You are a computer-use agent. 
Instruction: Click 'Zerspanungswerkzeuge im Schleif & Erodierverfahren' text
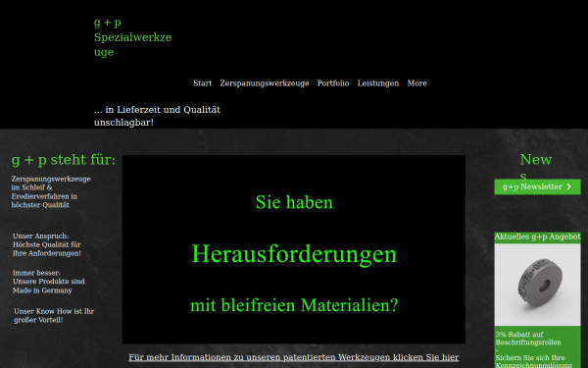(51, 192)
